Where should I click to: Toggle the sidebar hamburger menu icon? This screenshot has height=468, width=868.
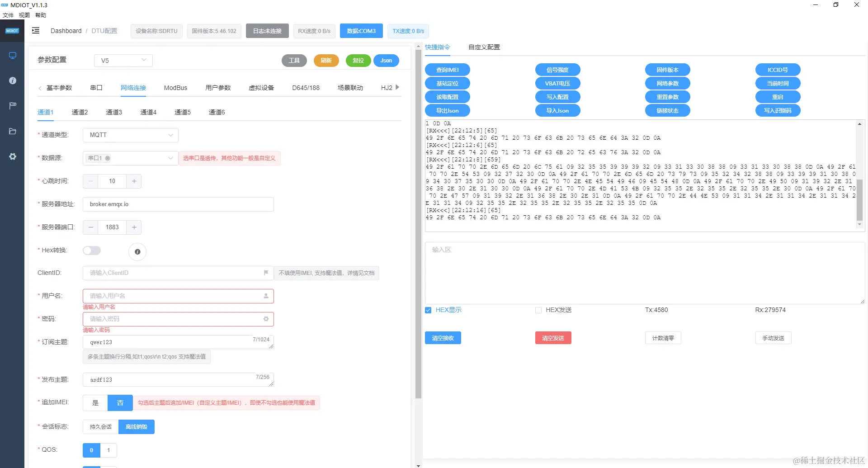(36, 30)
